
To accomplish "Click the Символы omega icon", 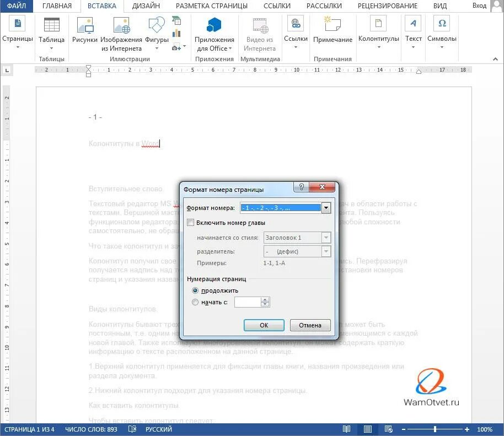I will coord(442,23).
